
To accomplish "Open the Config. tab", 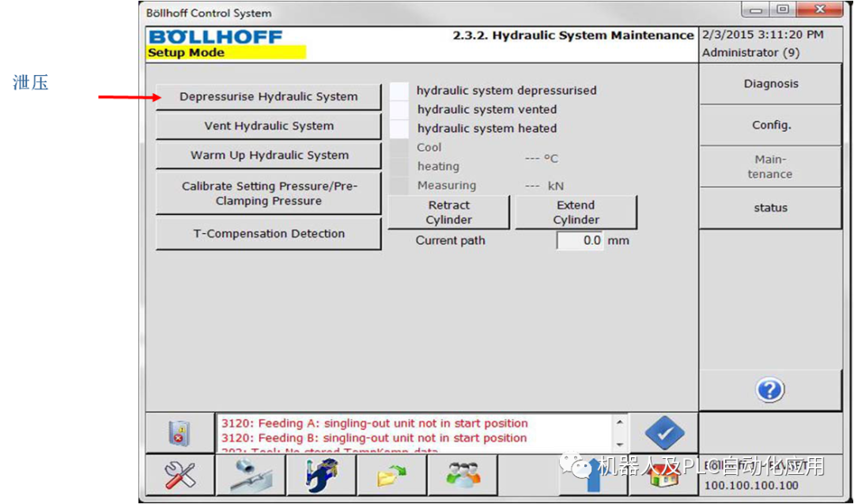I will [771, 125].
